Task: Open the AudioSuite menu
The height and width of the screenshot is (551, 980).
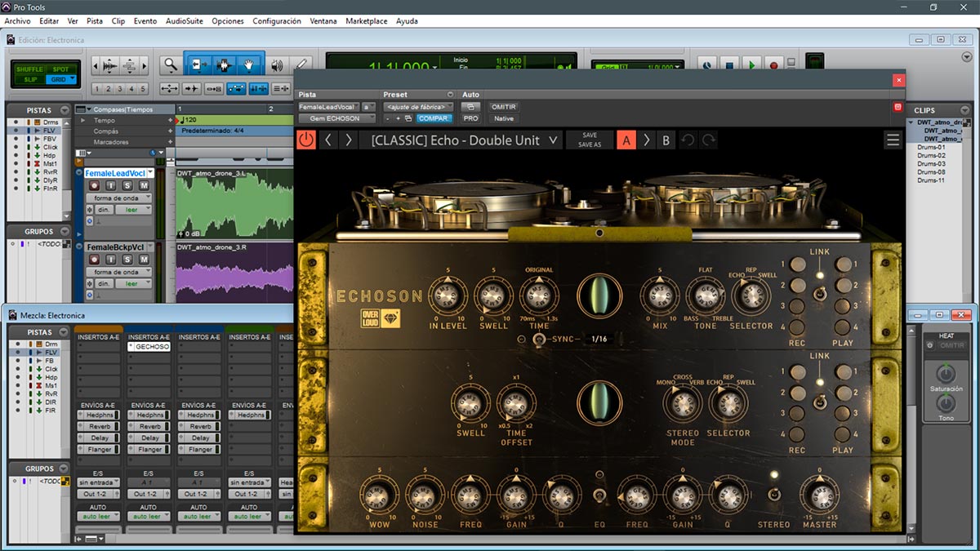Action: (184, 21)
